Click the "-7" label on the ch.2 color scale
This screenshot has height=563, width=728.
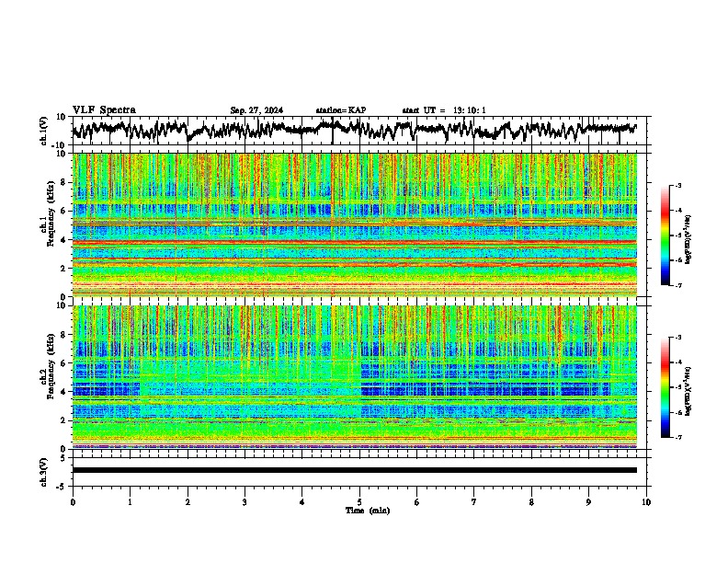tap(677, 437)
